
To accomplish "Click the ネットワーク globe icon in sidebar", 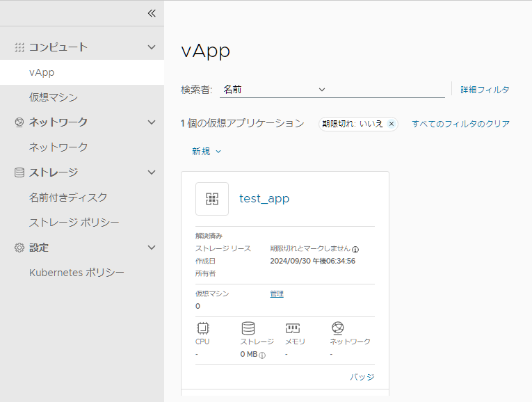I will (x=19, y=122).
